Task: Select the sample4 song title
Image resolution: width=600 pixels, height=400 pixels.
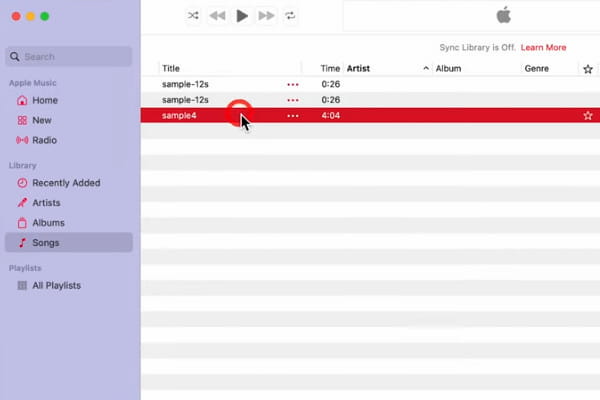Action: click(x=179, y=116)
